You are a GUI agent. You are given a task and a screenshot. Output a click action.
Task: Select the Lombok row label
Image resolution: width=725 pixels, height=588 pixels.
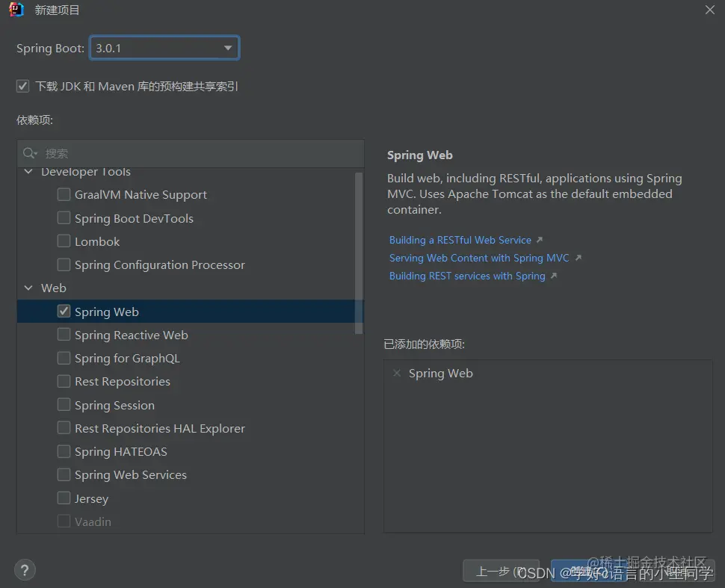click(97, 242)
